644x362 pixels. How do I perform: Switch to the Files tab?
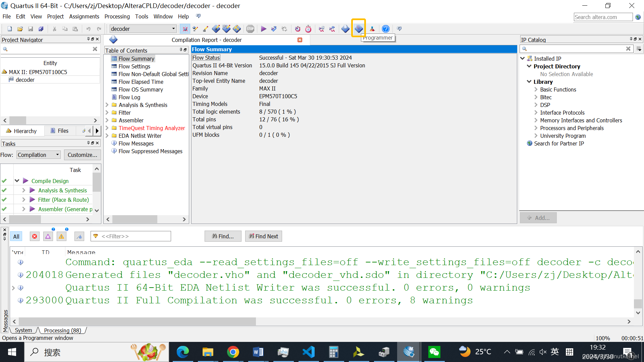tap(60, 131)
